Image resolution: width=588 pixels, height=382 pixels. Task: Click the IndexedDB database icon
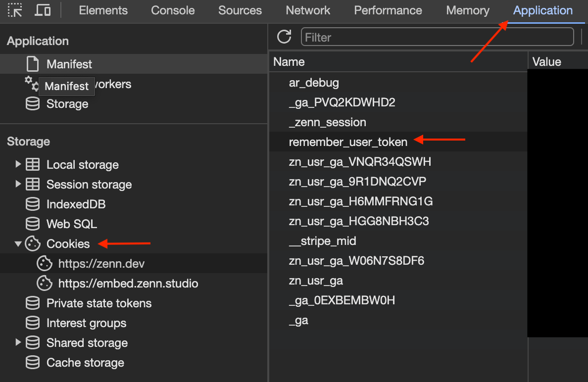coord(33,204)
